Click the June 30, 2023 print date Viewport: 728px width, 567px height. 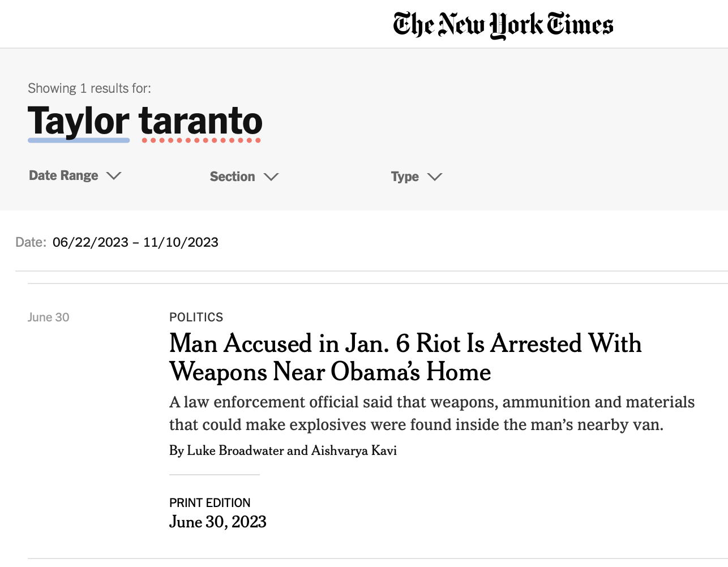coord(218,522)
